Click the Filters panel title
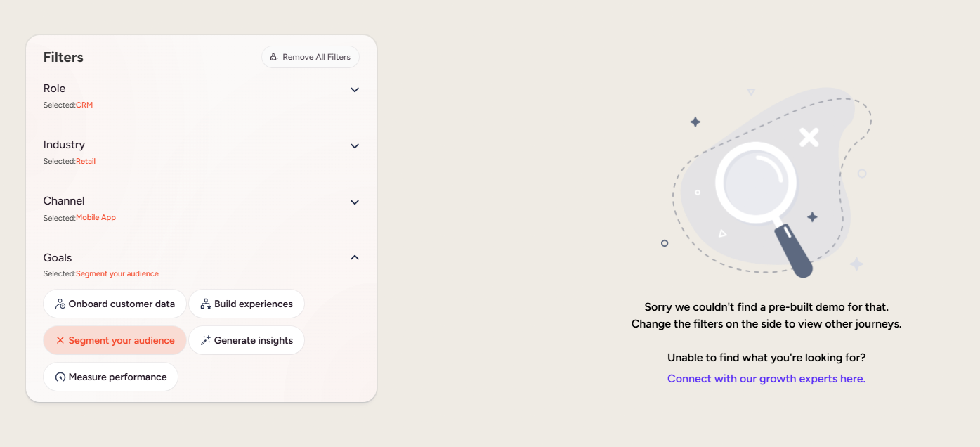The height and width of the screenshot is (447, 980). [63, 57]
